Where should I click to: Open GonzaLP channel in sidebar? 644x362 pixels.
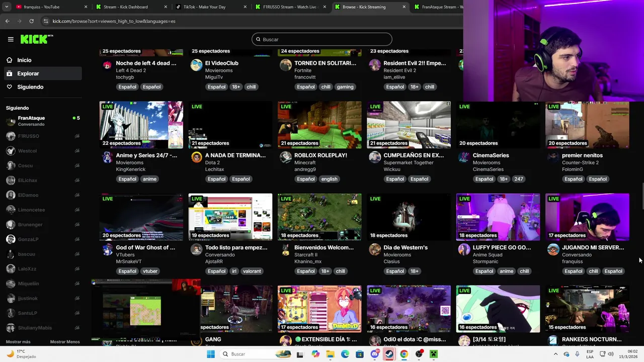click(x=43, y=239)
